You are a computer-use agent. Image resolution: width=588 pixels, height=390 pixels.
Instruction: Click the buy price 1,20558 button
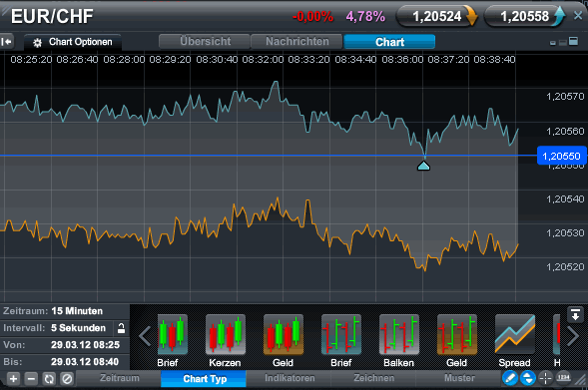[x=525, y=17]
